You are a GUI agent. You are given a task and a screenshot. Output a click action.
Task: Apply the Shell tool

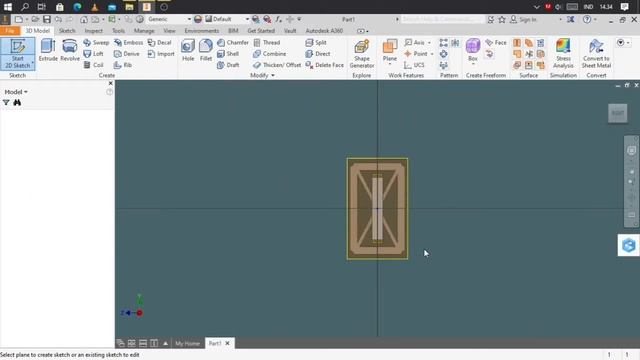coord(228,54)
